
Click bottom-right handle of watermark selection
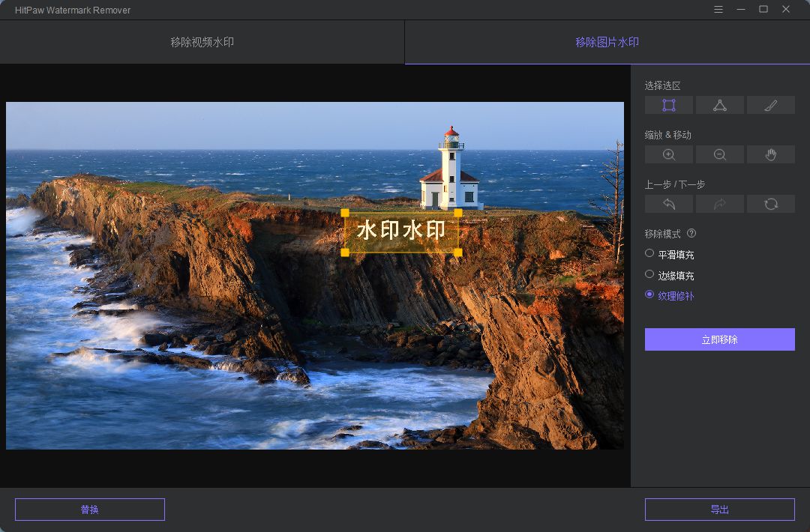pos(457,253)
